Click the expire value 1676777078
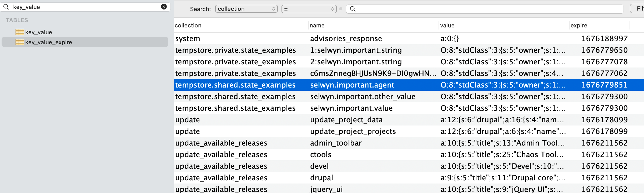644x193 pixels. (605, 62)
